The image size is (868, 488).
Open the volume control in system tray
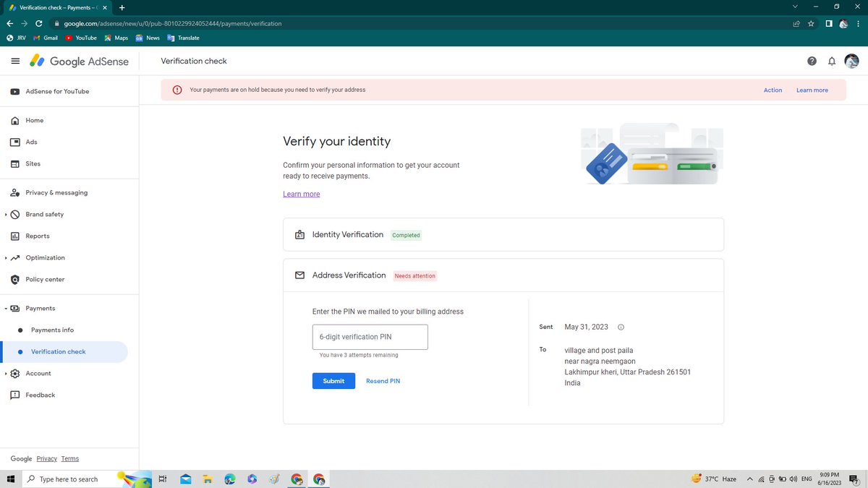(793, 479)
